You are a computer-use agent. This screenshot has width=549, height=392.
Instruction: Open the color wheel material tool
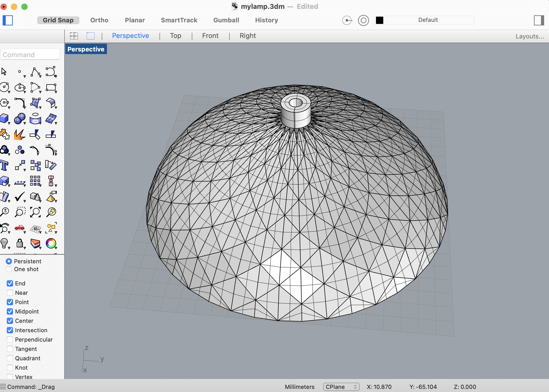[51, 244]
